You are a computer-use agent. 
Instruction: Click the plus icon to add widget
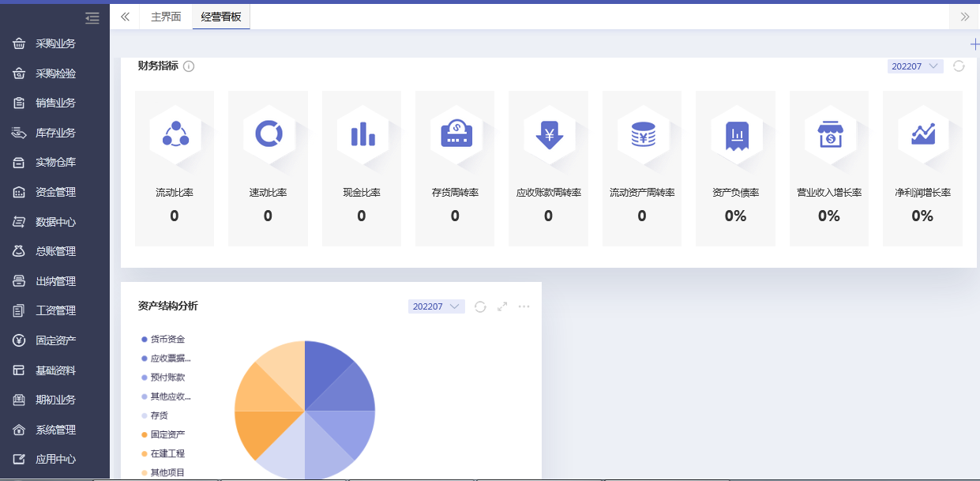[974, 44]
